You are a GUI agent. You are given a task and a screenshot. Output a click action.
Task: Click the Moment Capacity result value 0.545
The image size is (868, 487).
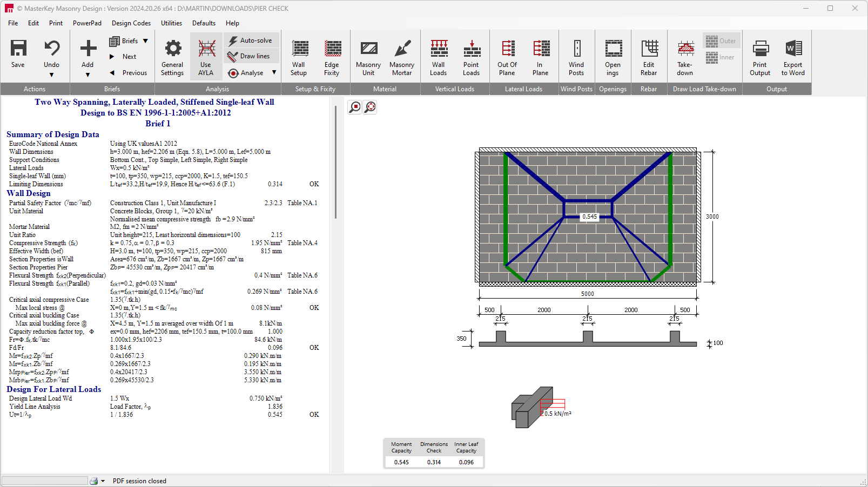[401, 462]
